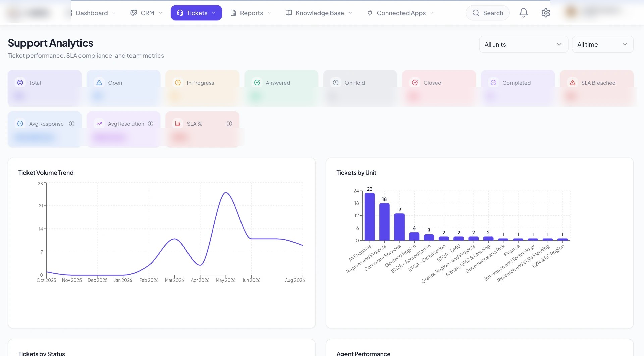Viewport: 644px width, 356px height.
Task: Click the CRM handshake icon
Action: (x=134, y=13)
